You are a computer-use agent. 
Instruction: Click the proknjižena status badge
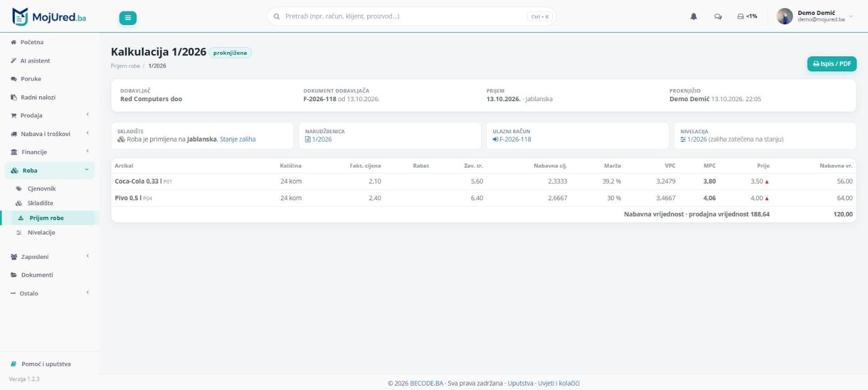coord(230,53)
